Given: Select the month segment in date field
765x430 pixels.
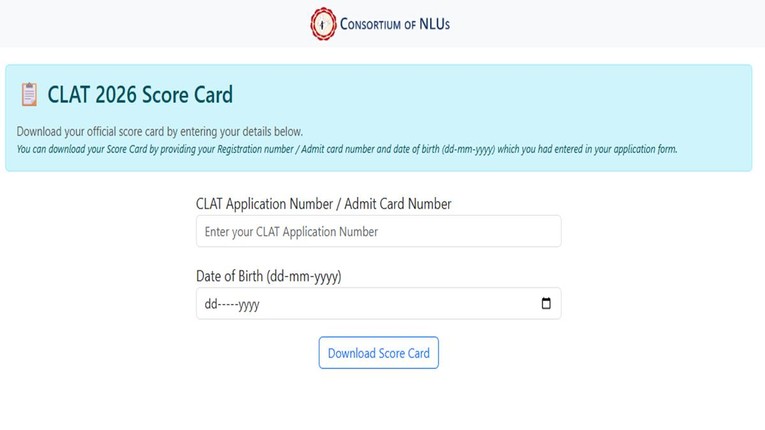Looking at the screenshot, I should pos(229,305).
